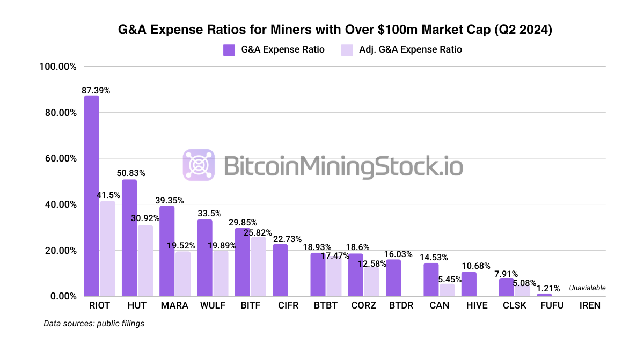The image size is (644, 337).
Task: Click the BITF 25.82% adjusted bar
Action: 258,267
